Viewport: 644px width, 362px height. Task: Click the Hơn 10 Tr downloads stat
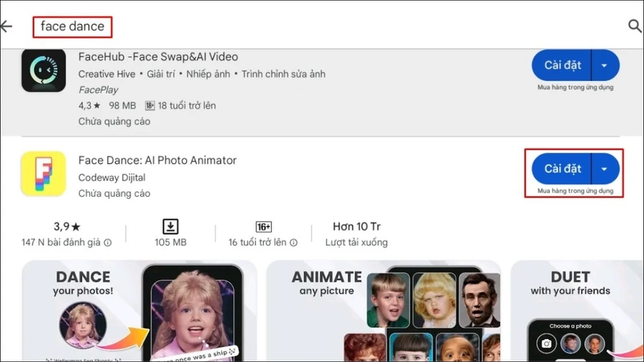[356, 227]
